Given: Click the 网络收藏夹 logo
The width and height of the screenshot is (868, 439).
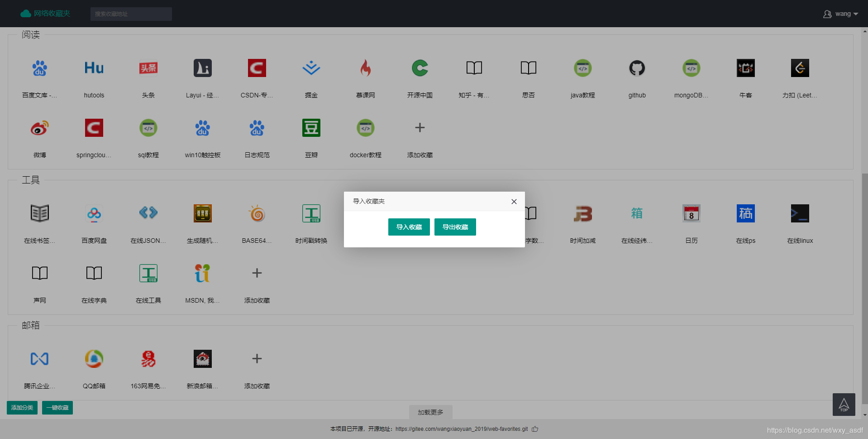Looking at the screenshot, I should tap(45, 14).
